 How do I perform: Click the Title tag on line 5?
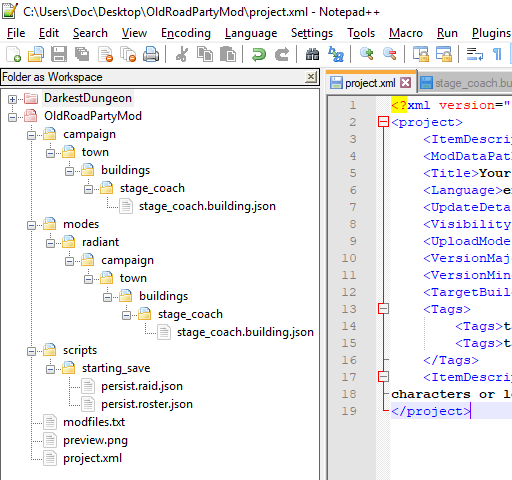click(x=451, y=173)
